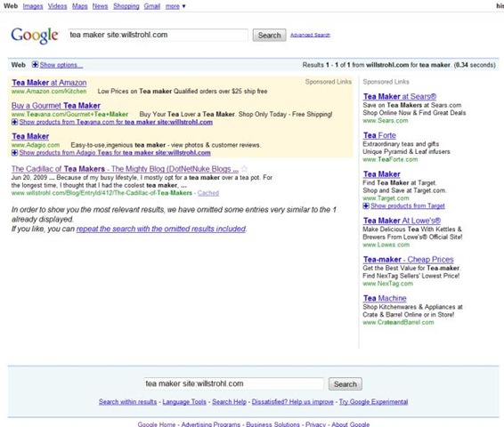This screenshot has height=427, width=504.
Task: Open Tea Maker At Lowe's ad
Action: coord(402,221)
